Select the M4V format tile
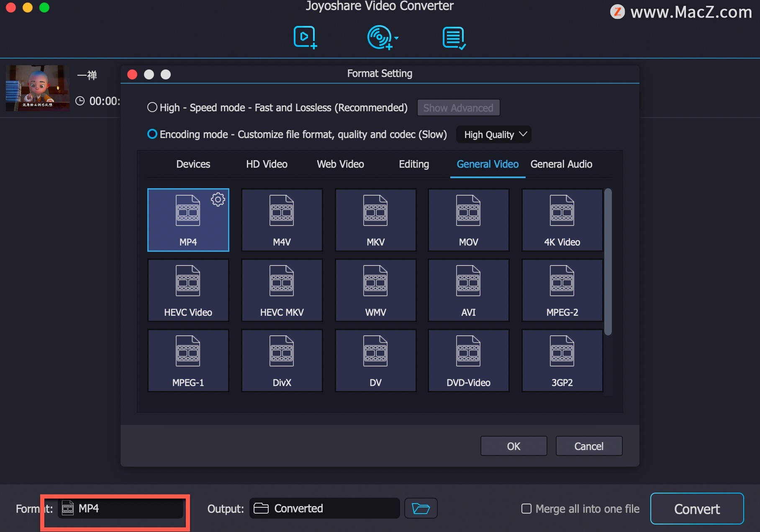Screen dimensions: 760x532 pos(282,220)
